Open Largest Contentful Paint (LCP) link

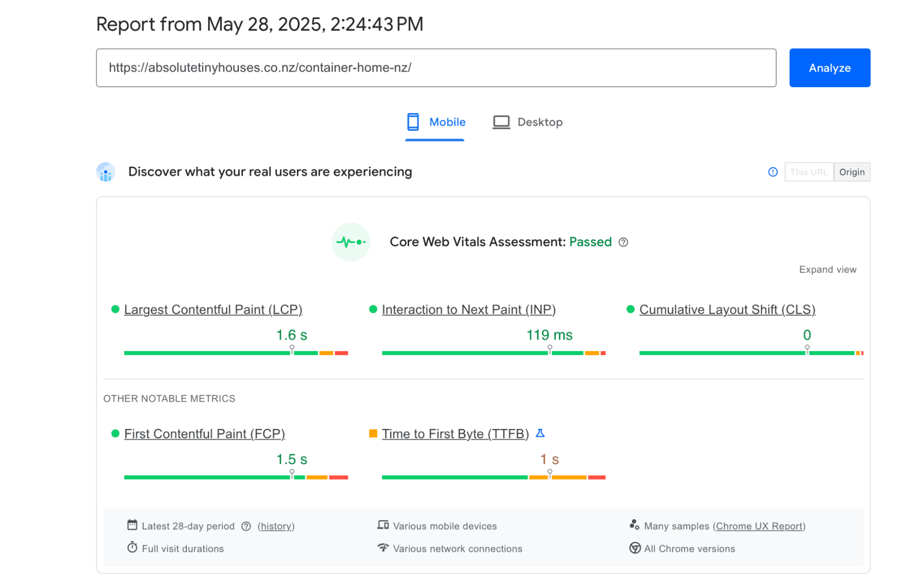pos(213,309)
